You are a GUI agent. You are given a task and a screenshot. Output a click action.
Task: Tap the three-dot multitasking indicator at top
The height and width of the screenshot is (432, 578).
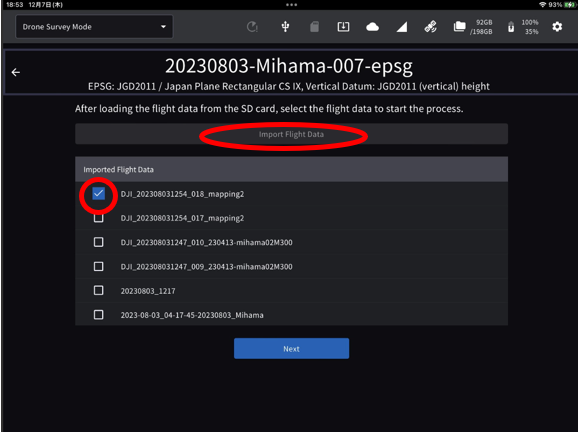click(291, 5)
